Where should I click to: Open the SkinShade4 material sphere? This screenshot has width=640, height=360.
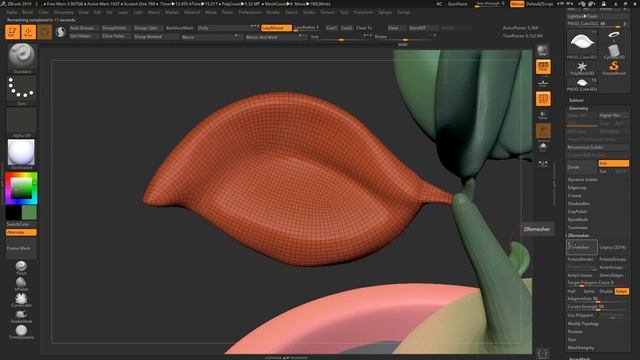22,154
